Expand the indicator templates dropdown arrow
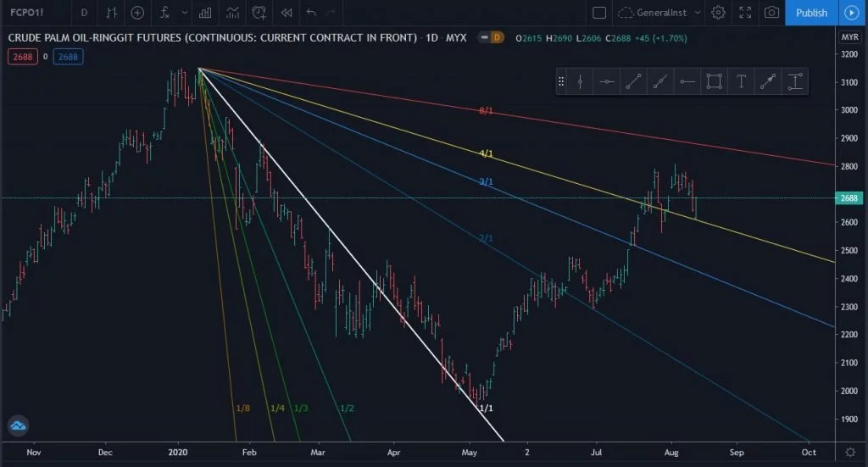 184,13
